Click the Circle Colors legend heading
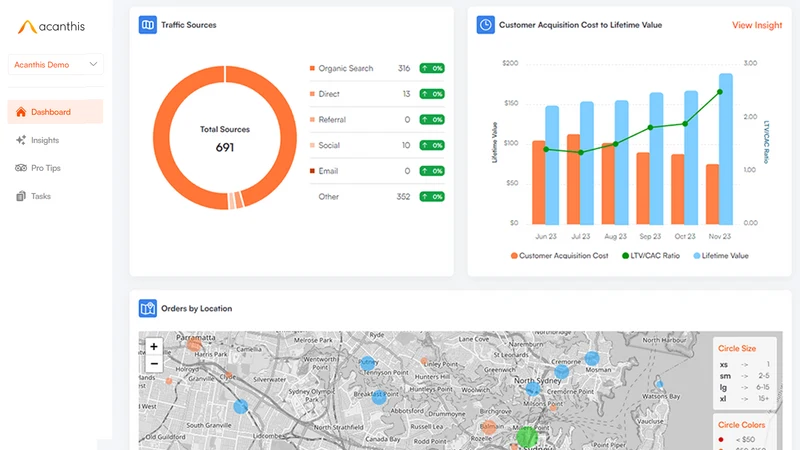The height and width of the screenshot is (450, 800). [741, 424]
